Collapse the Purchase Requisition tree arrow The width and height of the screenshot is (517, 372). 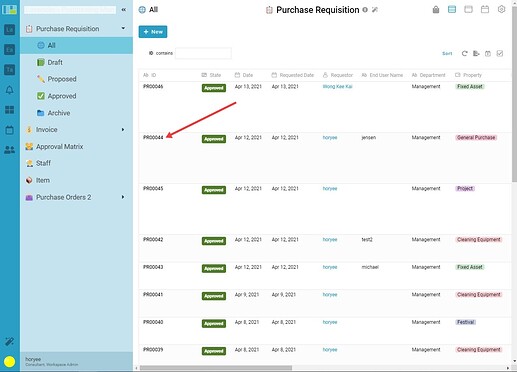(x=123, y=28)
